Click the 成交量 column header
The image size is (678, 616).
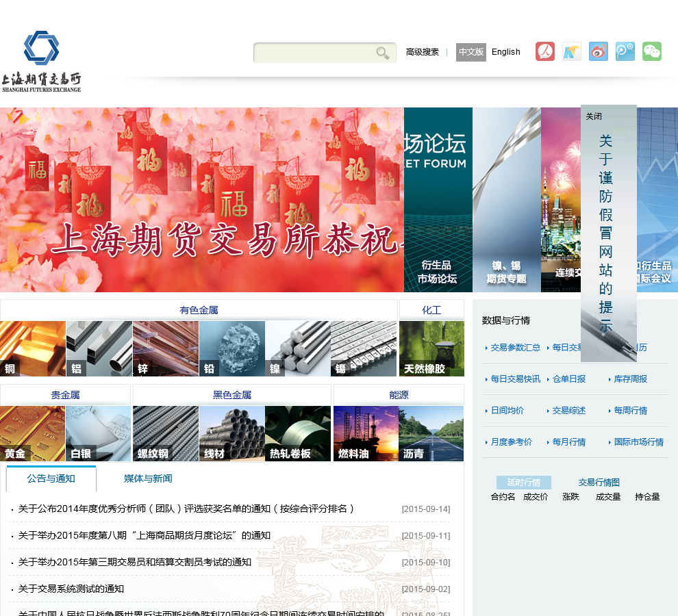tap(608, 497)
